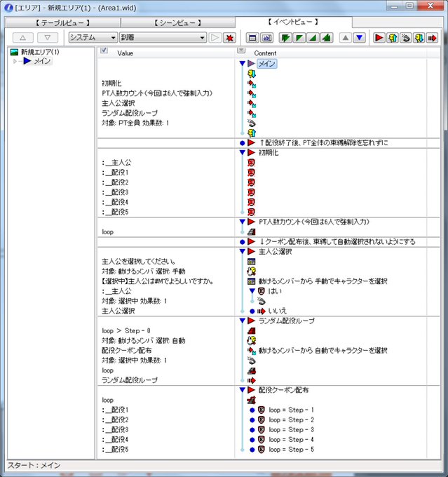Click the second green triangle tree icon
The image size is (448, 477).
click(299, 38)
